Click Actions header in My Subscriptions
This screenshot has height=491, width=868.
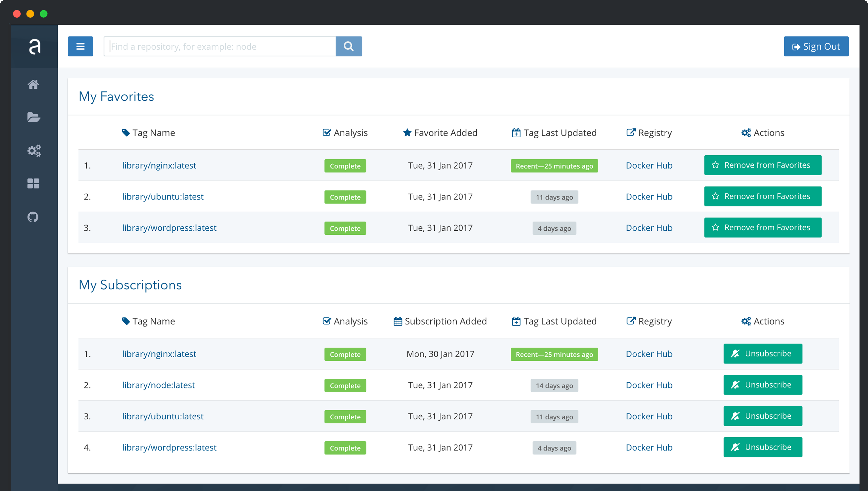point(763,321)
